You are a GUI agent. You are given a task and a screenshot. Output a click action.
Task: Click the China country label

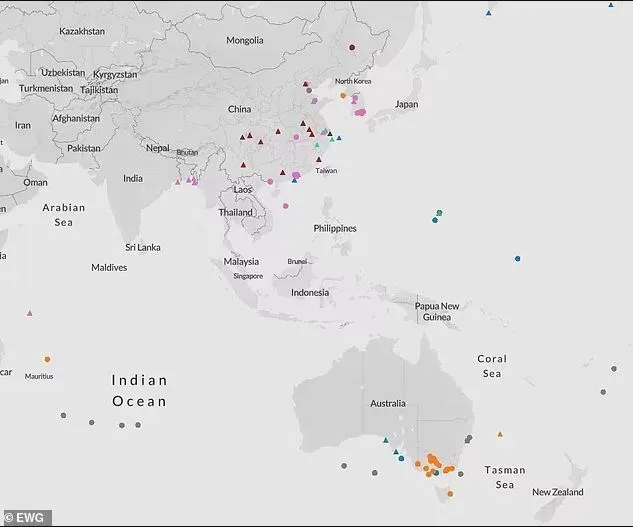(239, 109)
